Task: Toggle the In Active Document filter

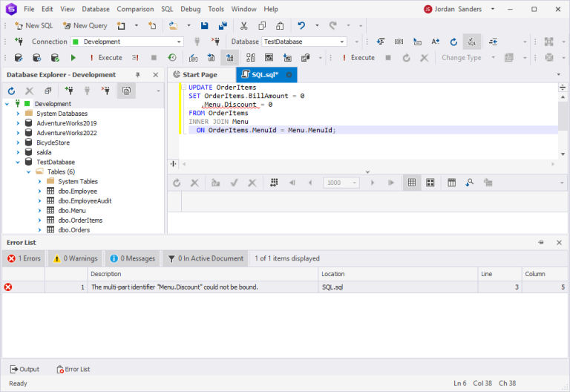Action: point(206,258)
